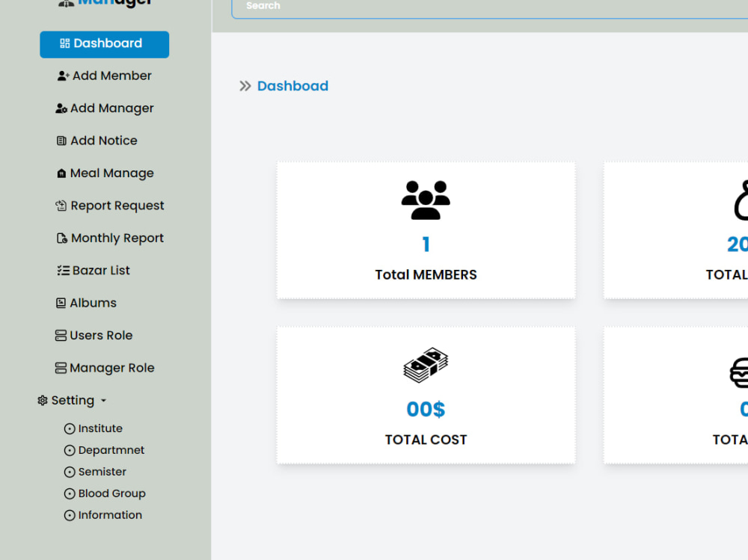Go to Add Manager
This screenshot has height=560, width=748.
(105, 108)
